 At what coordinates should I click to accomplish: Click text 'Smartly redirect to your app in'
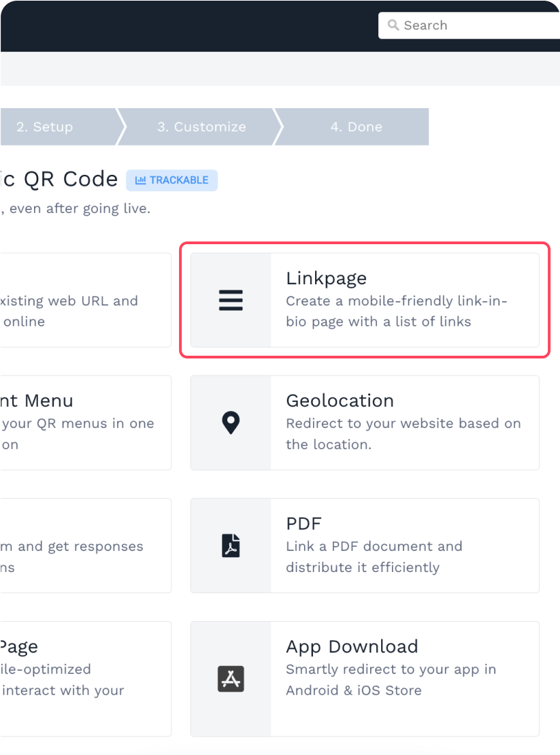391,669
